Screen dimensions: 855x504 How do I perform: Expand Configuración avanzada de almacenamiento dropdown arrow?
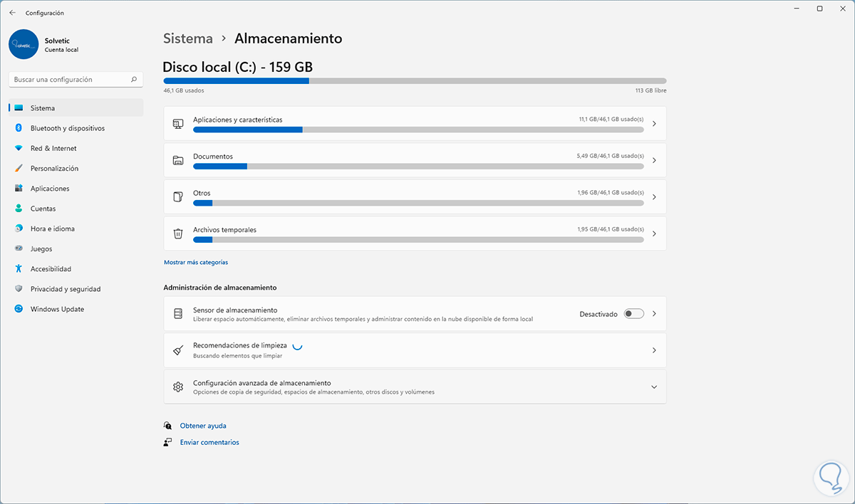point(654,387)
